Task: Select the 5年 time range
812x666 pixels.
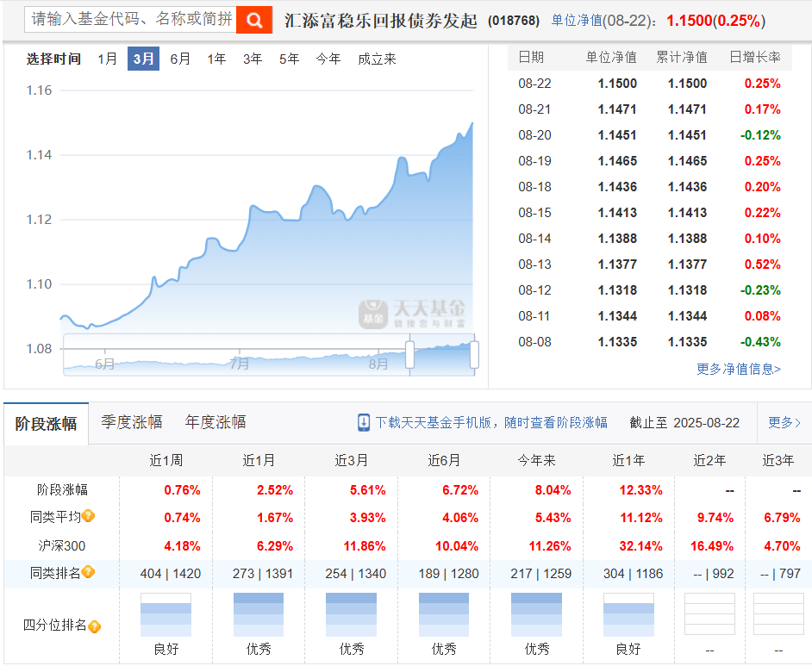Action: pos(289,59)
